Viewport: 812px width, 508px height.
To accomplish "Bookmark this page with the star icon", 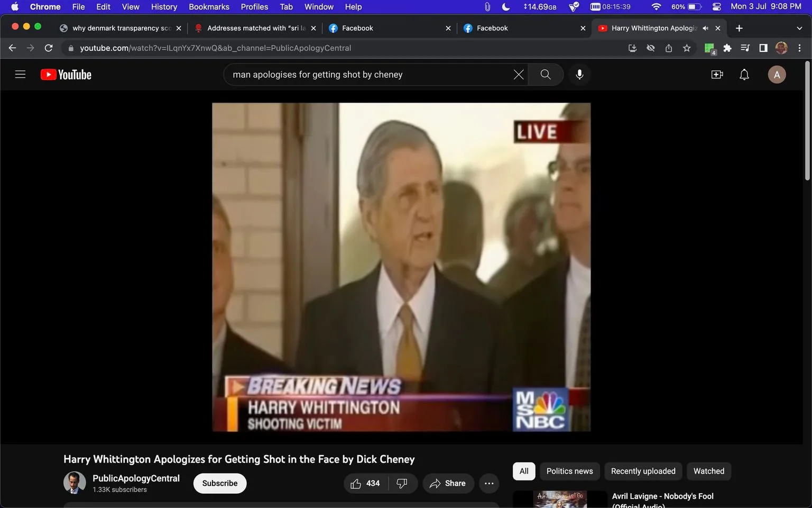I will pyautogui.click(x=686, y=48).
